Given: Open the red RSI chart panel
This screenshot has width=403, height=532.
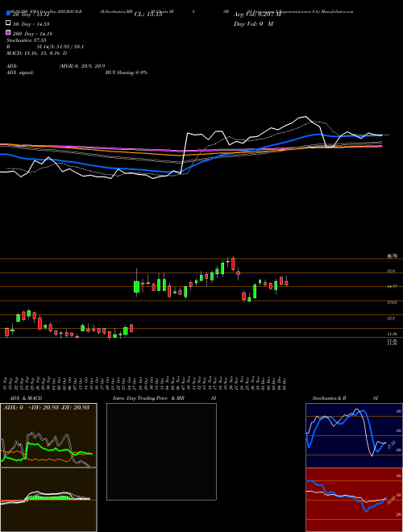Looking at the screenshot, I should (354, 500).
